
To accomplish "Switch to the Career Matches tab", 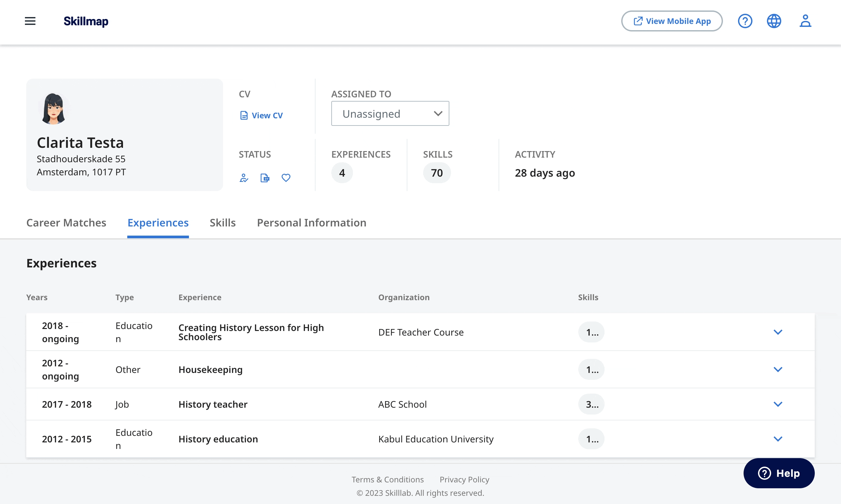I will [66, 223].
